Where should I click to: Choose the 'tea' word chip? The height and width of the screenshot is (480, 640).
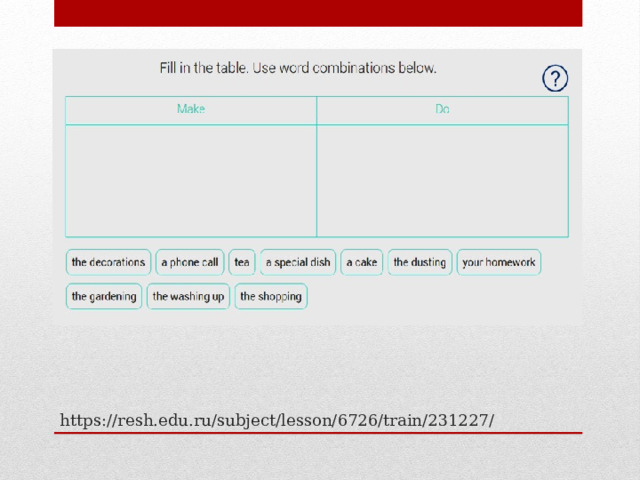(242, 262)
